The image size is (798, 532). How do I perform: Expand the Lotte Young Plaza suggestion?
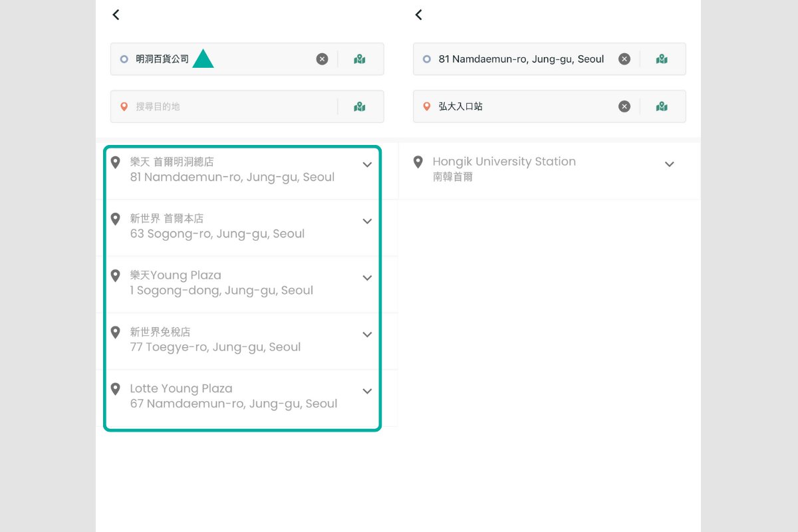click(367, 391)
